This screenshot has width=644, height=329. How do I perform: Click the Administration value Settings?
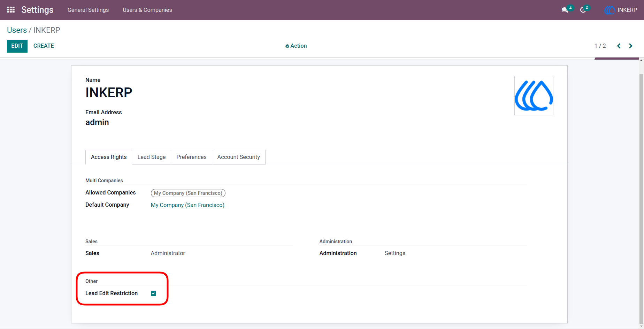[395, 253]
